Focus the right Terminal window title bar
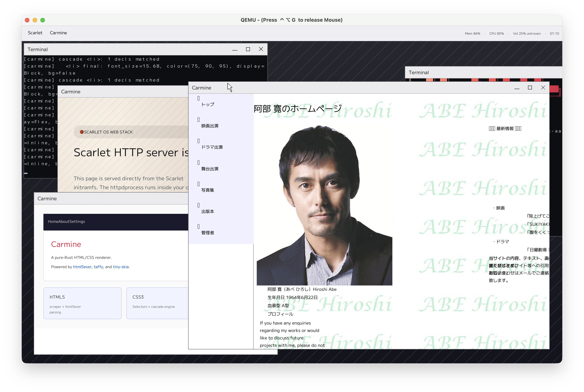Viewport: 584px width, 392px height. (483, 72)
